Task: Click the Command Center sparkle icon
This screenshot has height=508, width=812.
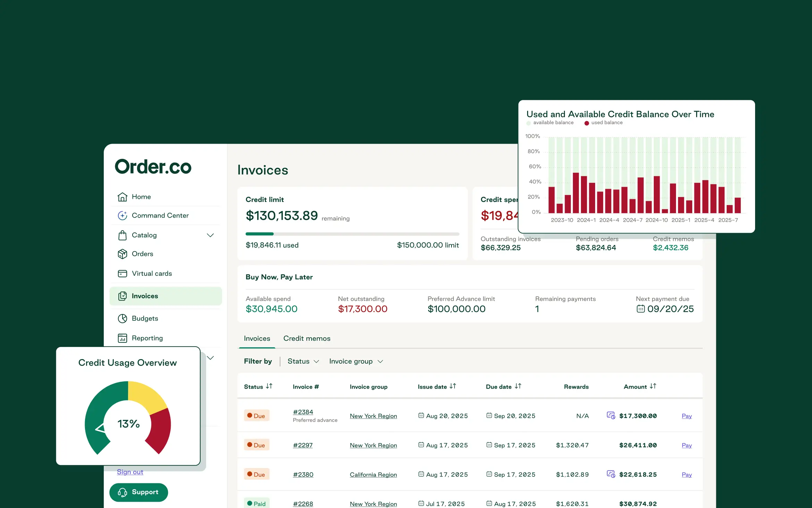Action: point(122,215)
